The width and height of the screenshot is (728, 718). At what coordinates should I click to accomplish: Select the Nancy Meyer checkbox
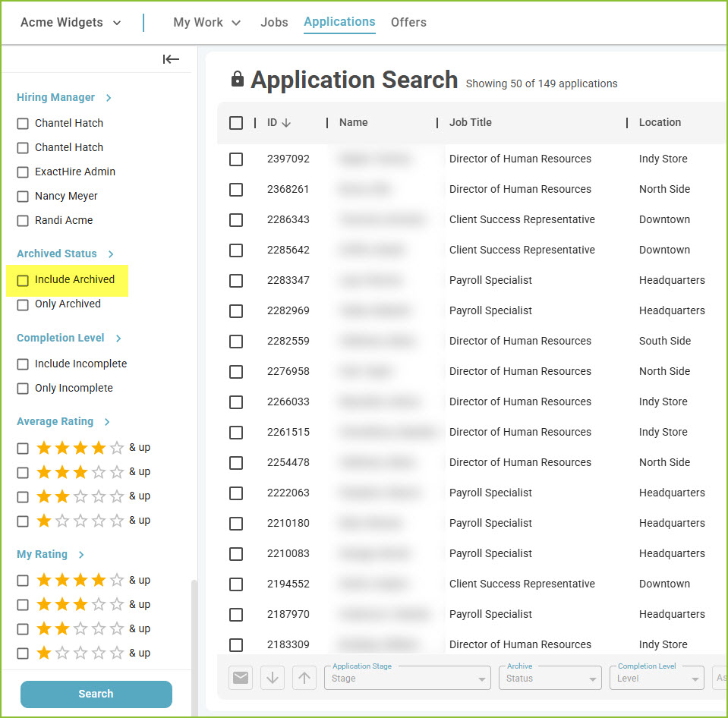(23, 197)
